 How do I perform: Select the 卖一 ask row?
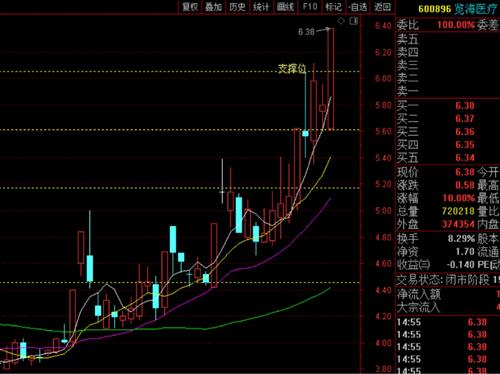tap(448, 91)
